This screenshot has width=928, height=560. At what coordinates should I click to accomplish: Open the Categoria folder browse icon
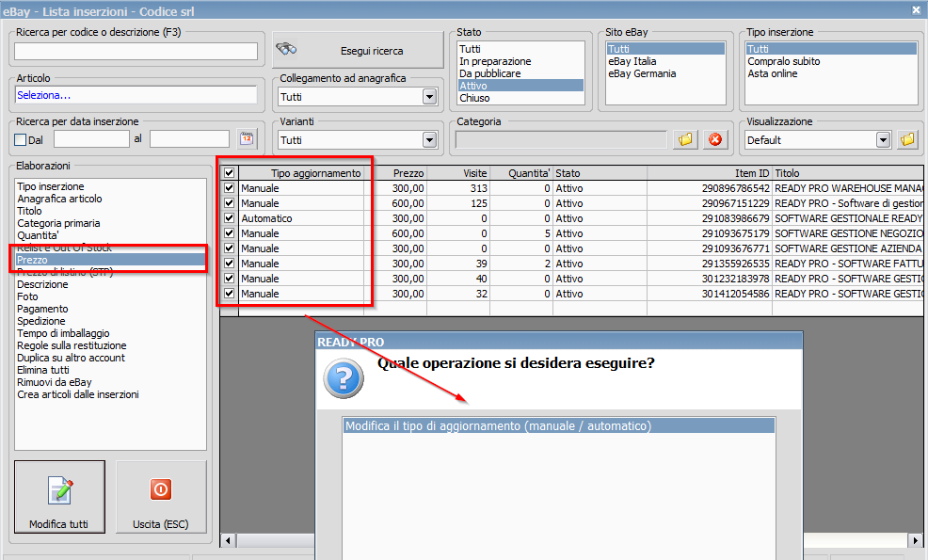[685, 139]
